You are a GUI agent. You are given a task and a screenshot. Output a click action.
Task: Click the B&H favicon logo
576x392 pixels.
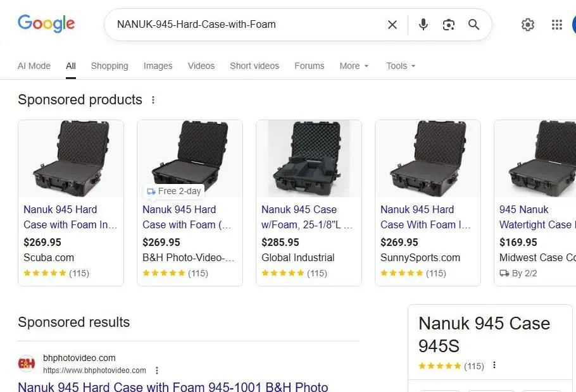27,364
